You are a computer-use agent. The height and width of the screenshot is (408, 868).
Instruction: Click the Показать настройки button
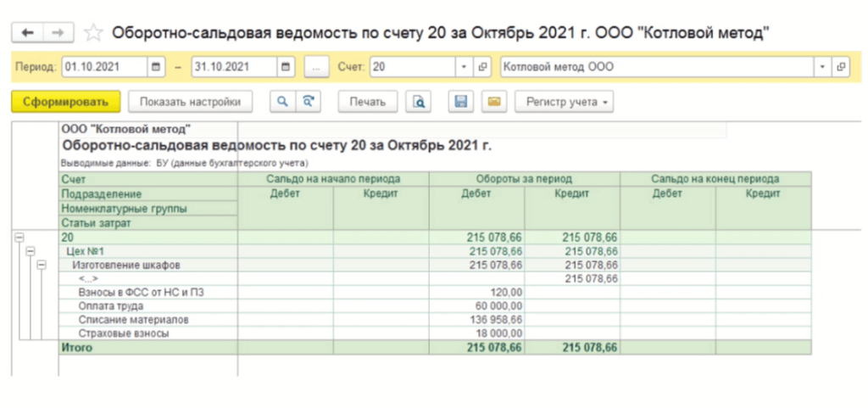click(x=190, y=102)
